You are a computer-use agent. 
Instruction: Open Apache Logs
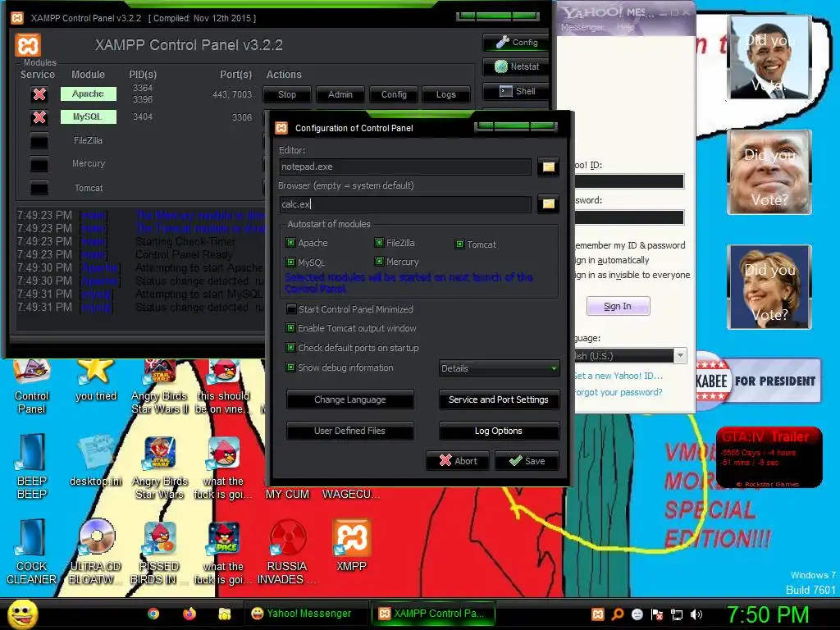tap(445, 94)
